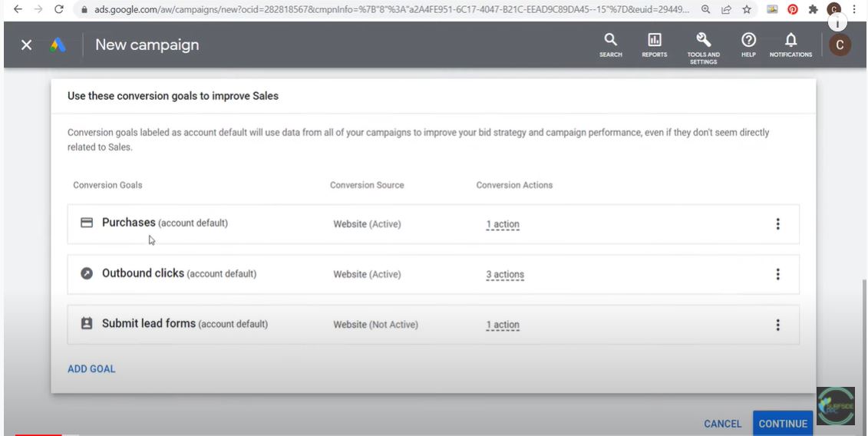Click the New campaign page title
Screen dimensions: 868x436
coord(147,45)
